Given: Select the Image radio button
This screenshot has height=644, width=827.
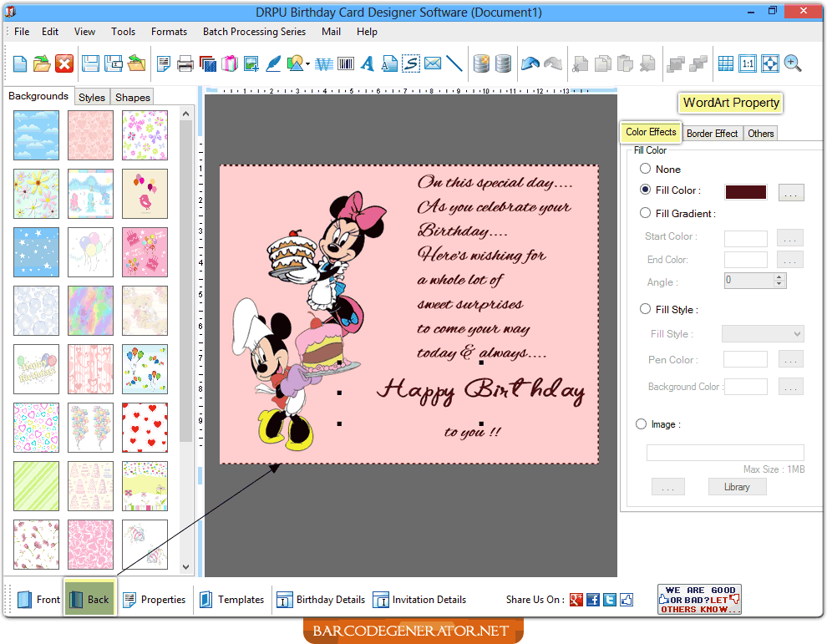Looking at the screenshot, I should coord(641,424).
